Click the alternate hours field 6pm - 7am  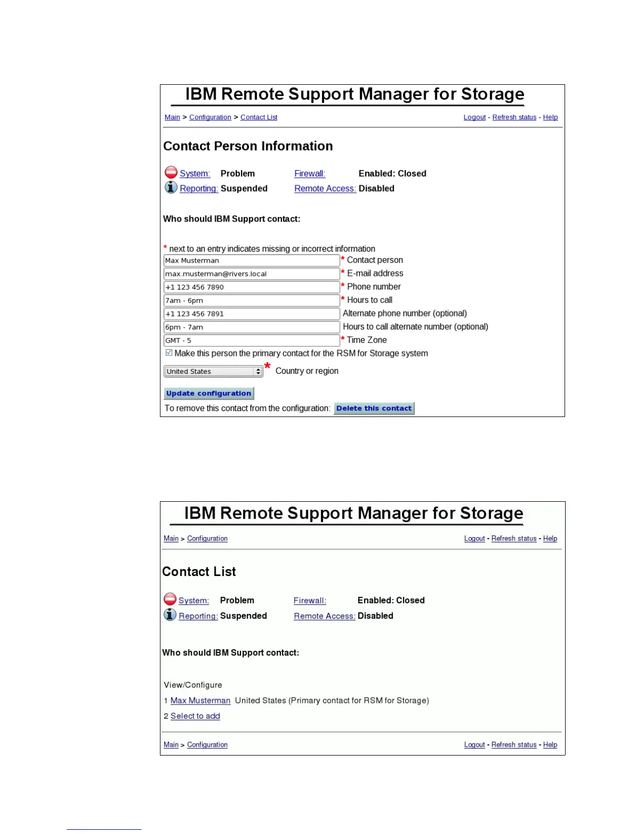click(251, 327)
